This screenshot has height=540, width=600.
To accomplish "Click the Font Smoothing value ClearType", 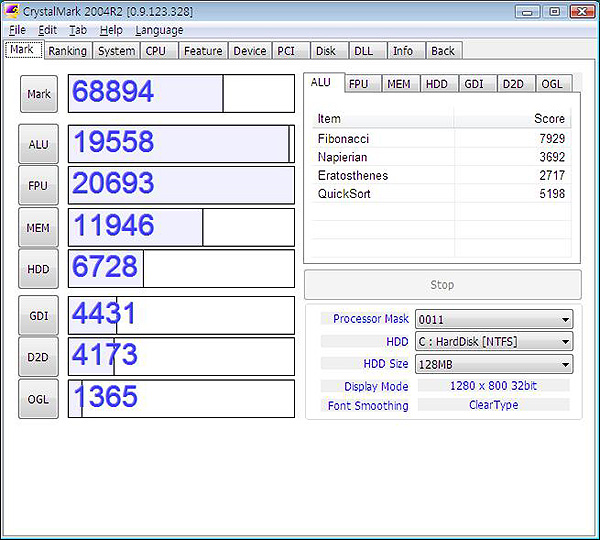I will [x=494, y=405].
